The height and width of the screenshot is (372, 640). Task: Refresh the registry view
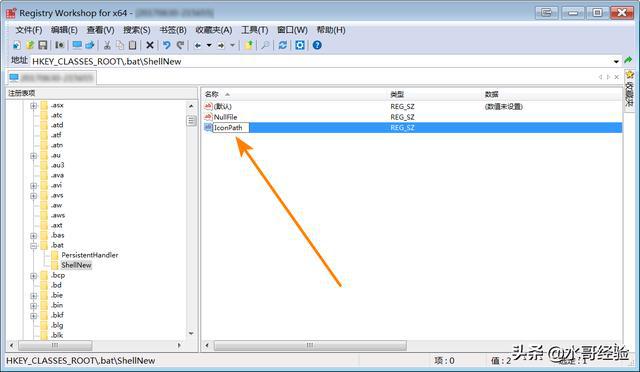[282, 45]
